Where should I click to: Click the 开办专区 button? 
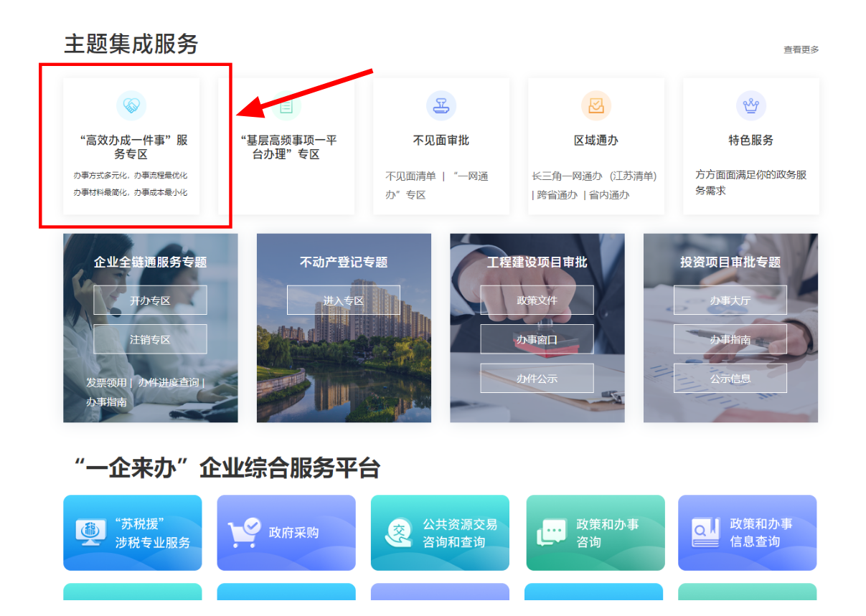tap(150, 300)
